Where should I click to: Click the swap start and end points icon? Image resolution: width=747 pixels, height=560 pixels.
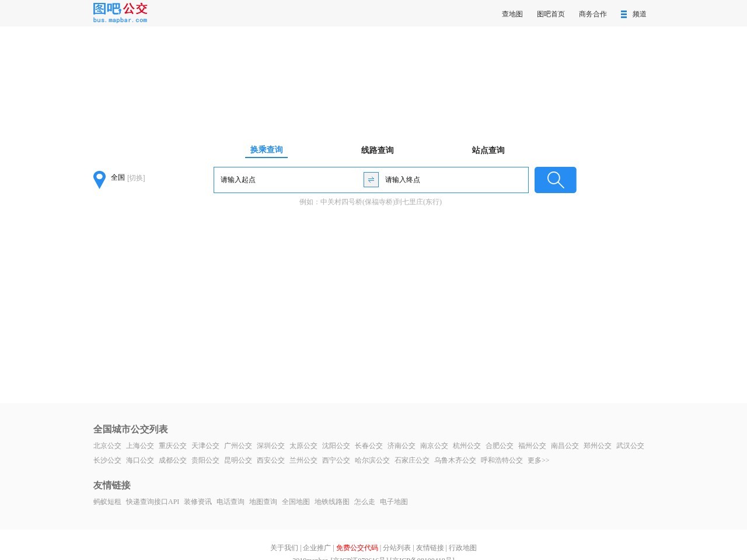tap(371, 180)
